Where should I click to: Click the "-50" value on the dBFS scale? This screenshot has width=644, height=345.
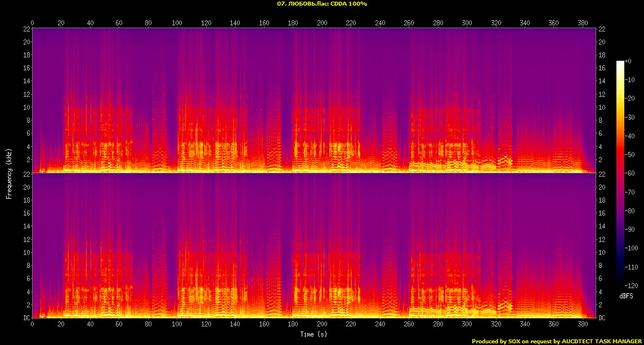point(629,154)
